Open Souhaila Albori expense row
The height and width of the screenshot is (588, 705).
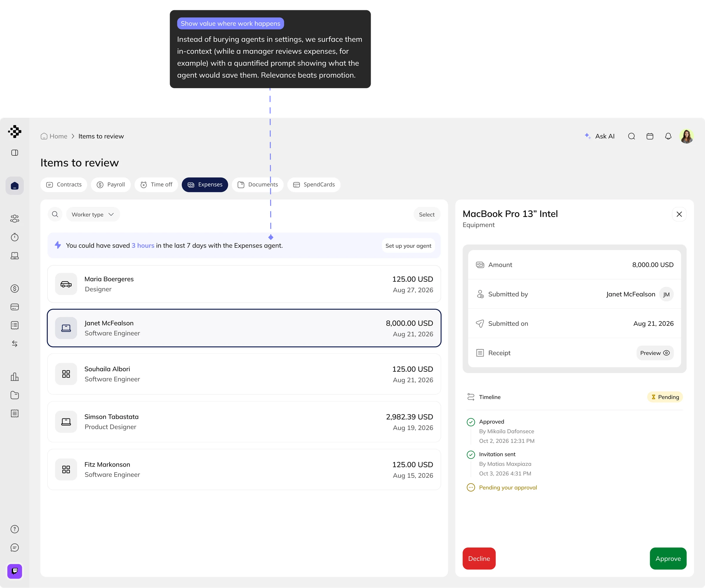(x=244, y=374)
